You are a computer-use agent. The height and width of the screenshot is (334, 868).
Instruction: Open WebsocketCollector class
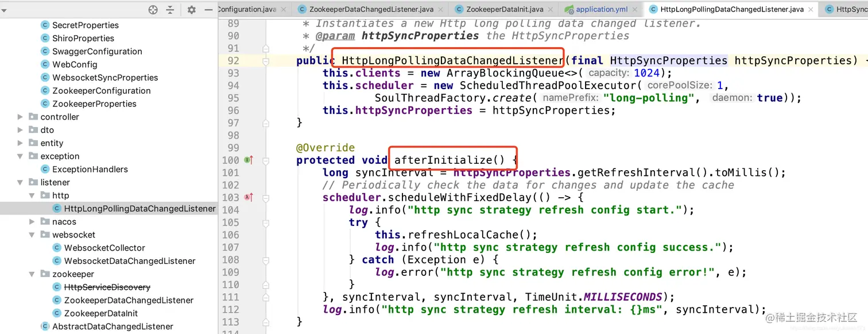click(104, 248)
